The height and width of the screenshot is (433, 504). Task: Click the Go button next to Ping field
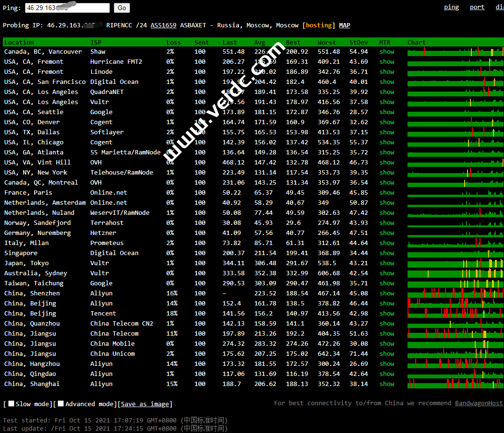click(122, 8)
